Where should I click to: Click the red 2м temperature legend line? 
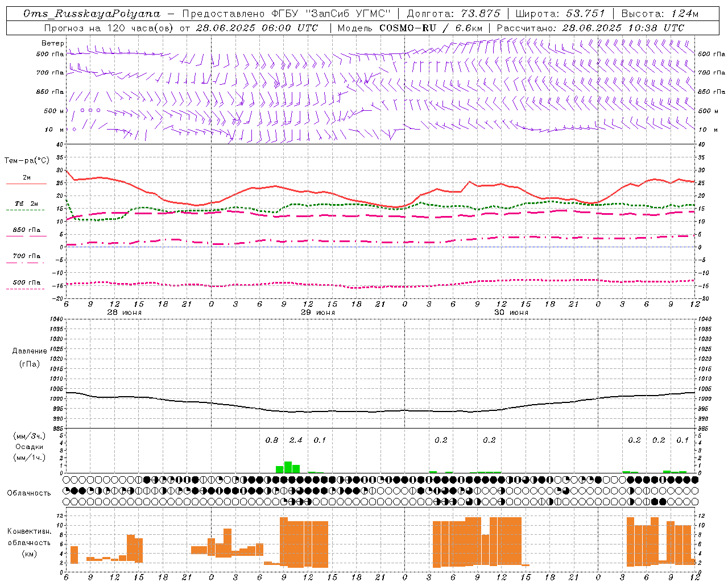(26, 184)
